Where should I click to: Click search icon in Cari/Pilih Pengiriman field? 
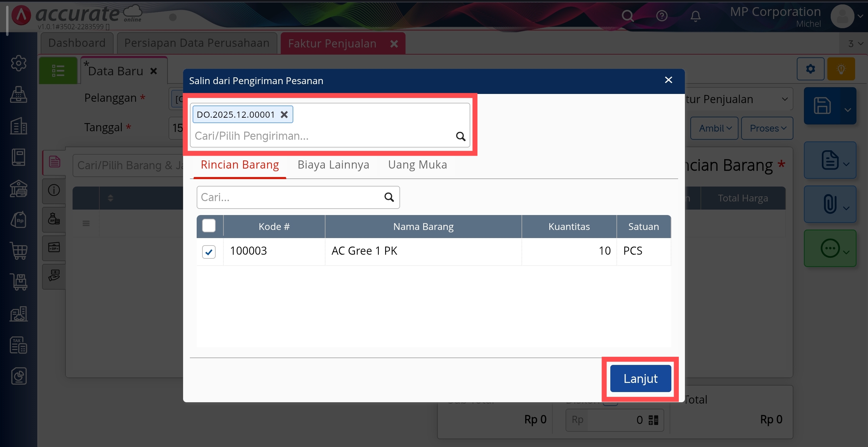coord(460,136)
